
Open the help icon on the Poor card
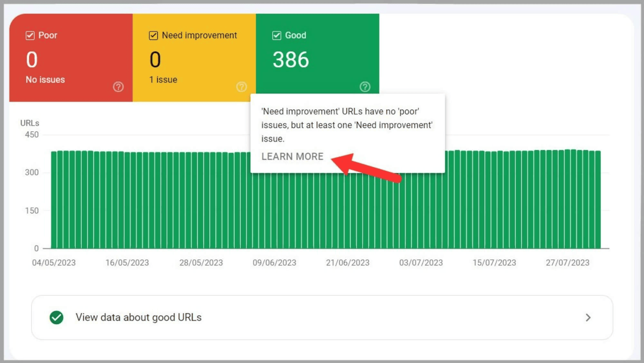pos(118,86)
